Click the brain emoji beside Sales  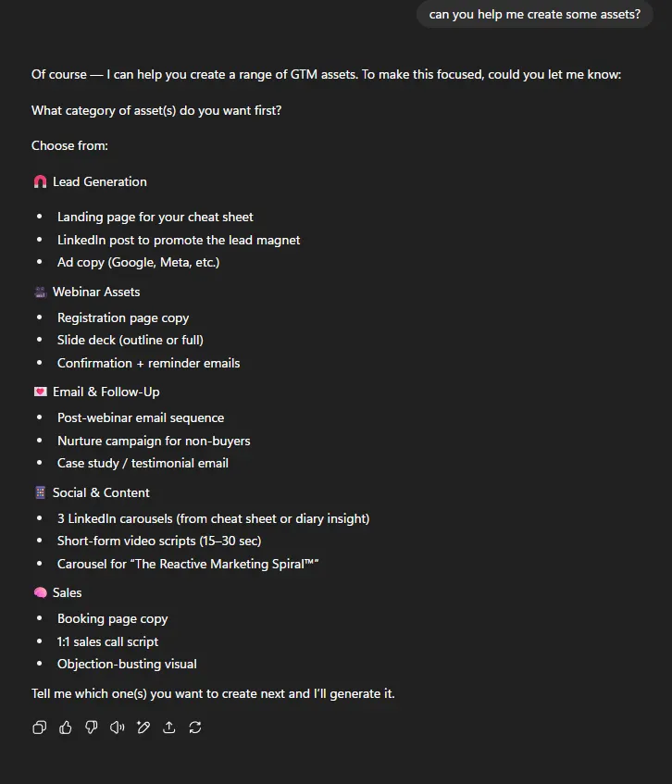[40, 593]
